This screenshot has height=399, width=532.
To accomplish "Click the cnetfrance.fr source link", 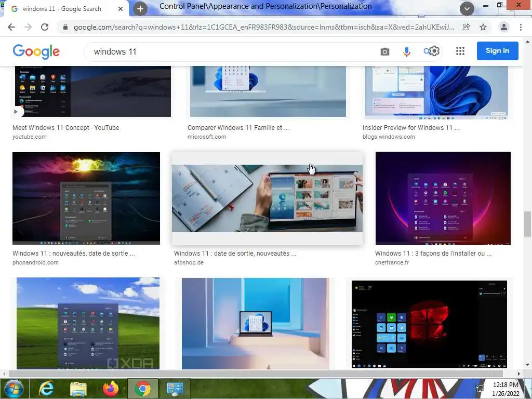I will (x=392, y=262).
